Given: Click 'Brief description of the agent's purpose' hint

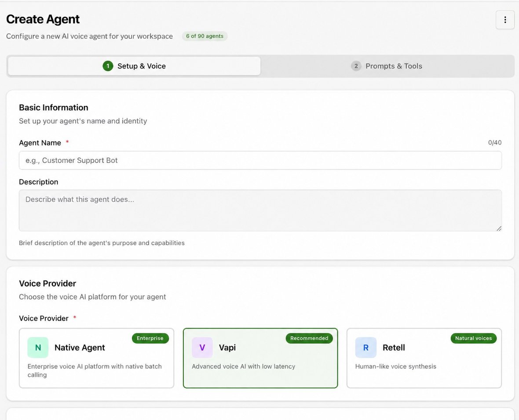Looking at the screenshot, I should coord(102,243).
